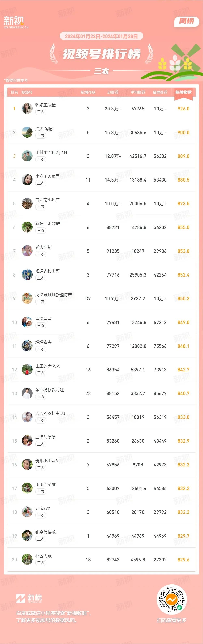Viewport: 203px width, 644px height.
Task: Click the 新视 logo at top left
Action: (16, 22)
